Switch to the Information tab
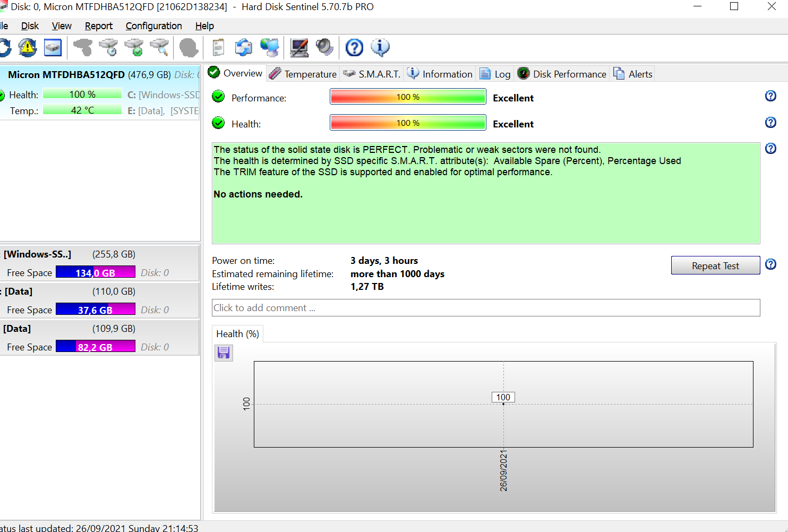788x532 pixels. click(440, 74)
